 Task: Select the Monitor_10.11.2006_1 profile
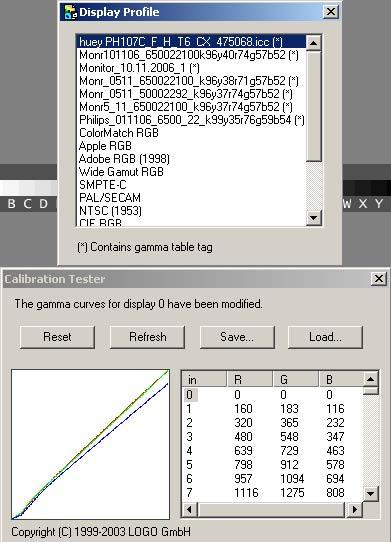(191, 68)
